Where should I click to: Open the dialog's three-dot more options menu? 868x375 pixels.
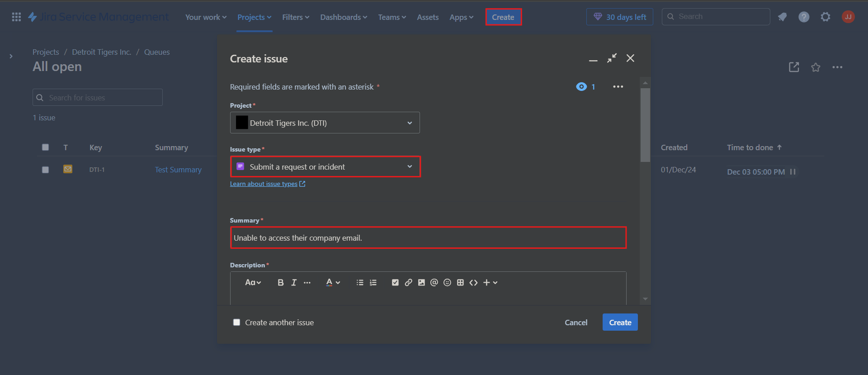[618, 86]
